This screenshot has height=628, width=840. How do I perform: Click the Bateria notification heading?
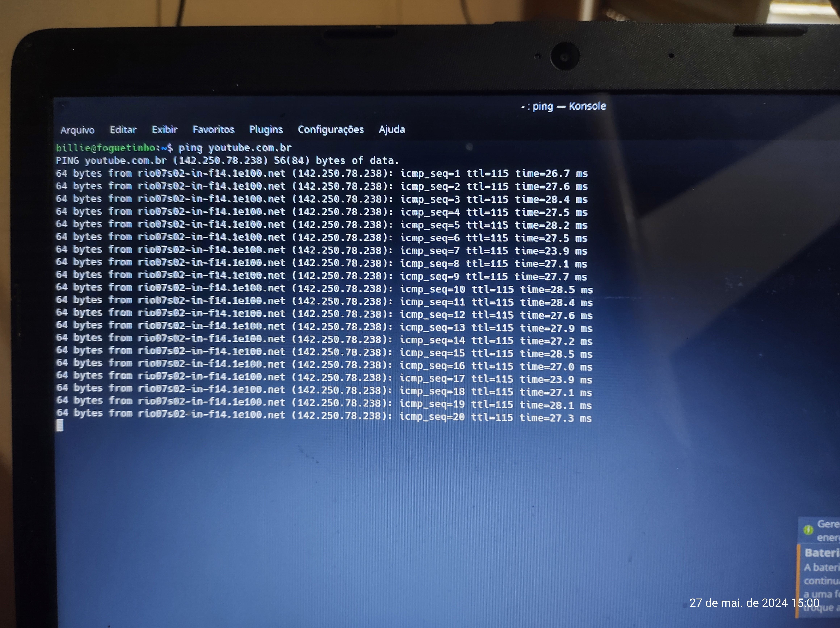pyautogui.click(x=822, y=553)
